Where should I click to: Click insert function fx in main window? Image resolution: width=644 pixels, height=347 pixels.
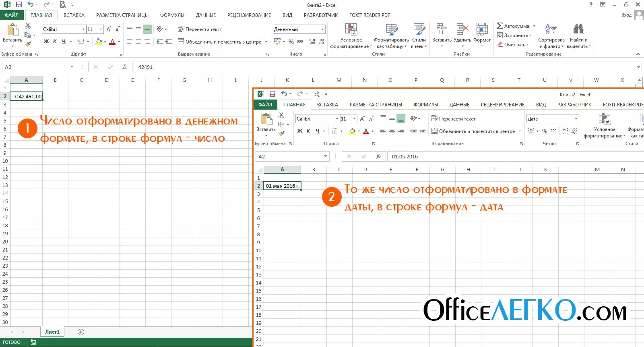click(125, 67)
